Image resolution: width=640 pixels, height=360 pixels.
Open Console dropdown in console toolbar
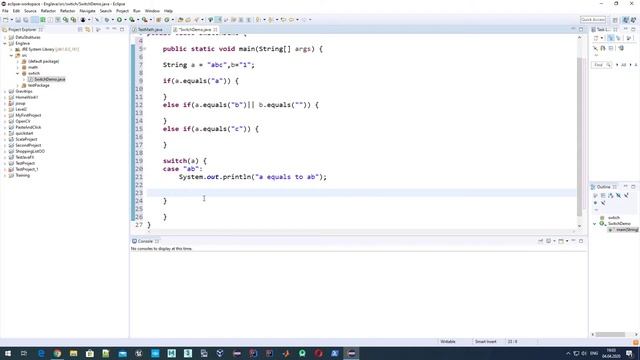pos(567,241)
